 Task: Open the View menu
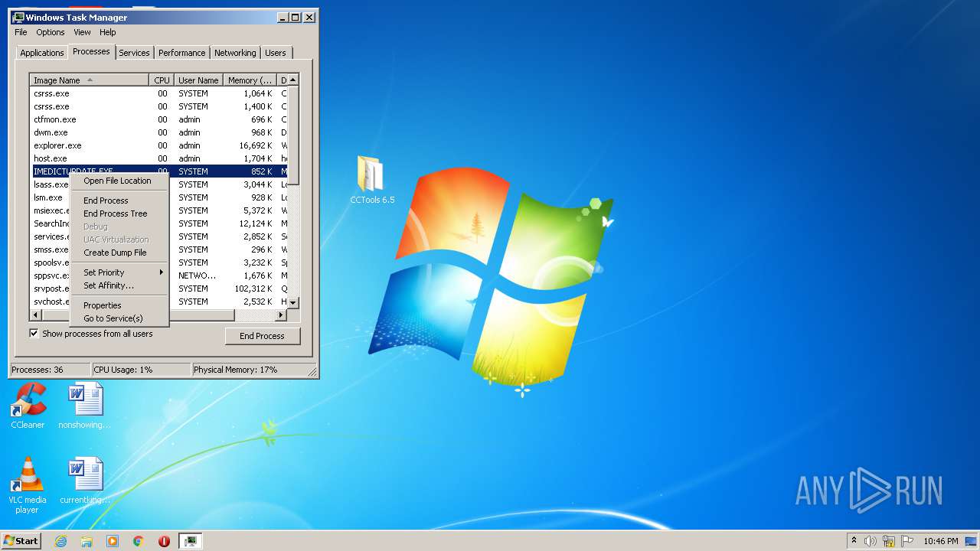[82, 32]
